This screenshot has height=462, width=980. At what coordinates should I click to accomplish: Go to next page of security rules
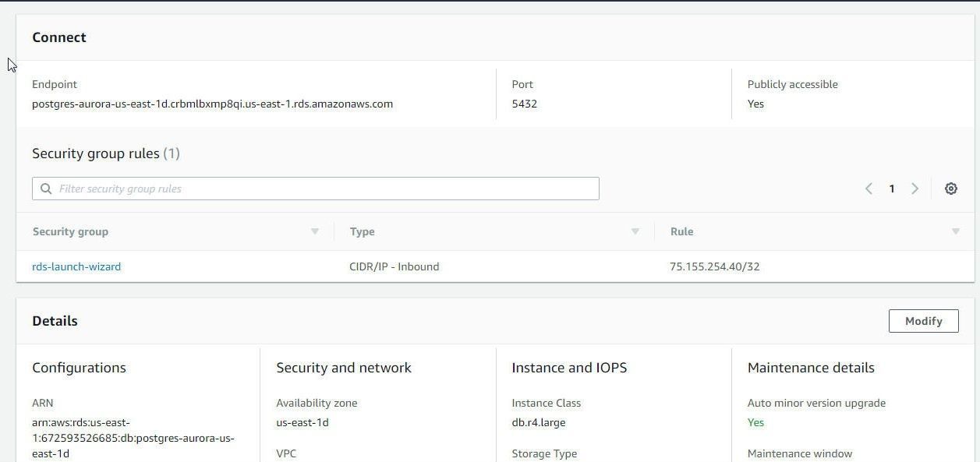click(x=915, y=189)
